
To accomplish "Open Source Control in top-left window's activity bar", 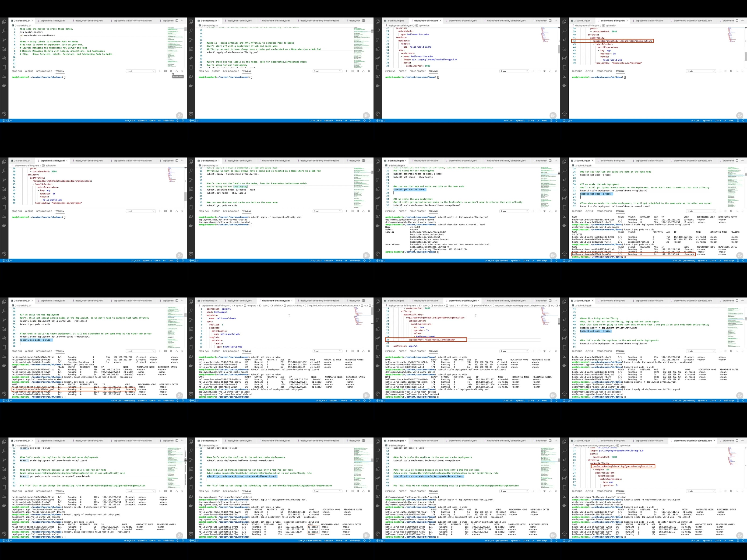I will point(4,40).
